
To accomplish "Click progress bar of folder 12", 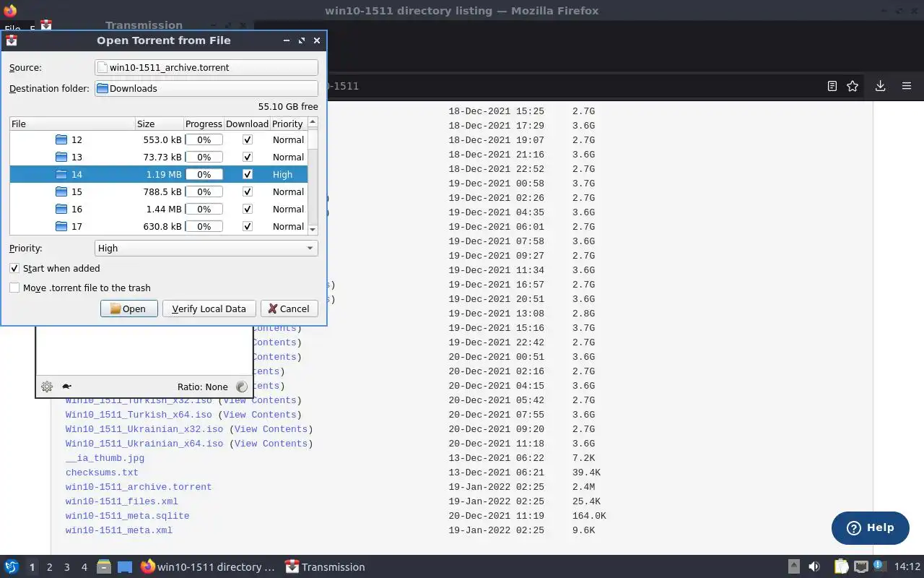I will tap(204, 139).
